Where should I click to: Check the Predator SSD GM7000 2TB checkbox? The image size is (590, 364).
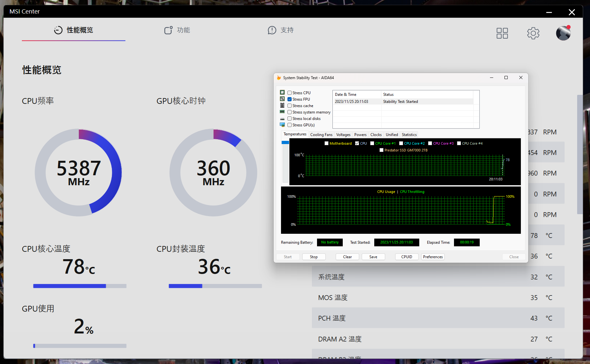[x=382, y=150]
